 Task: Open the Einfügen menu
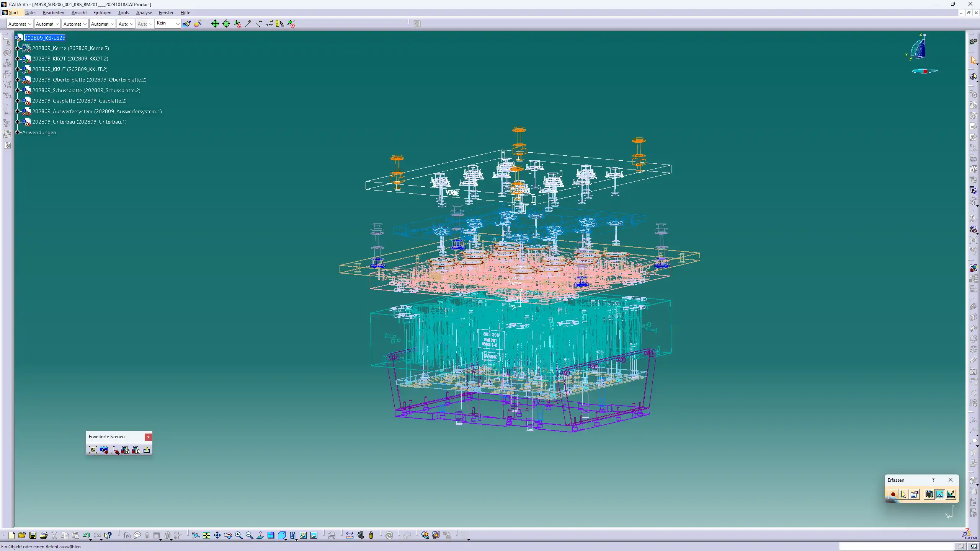coord(102,13)
